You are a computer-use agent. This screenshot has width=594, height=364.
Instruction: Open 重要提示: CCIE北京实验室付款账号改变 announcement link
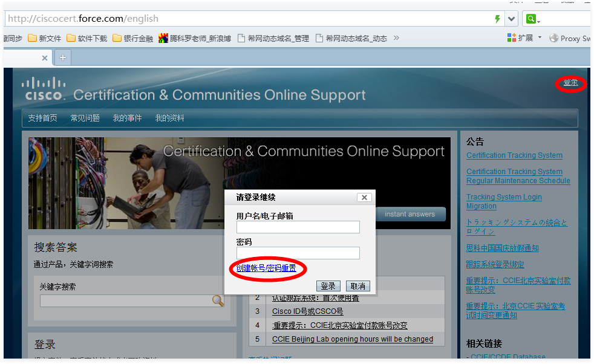pyautogui.click(x=518, y=285)
